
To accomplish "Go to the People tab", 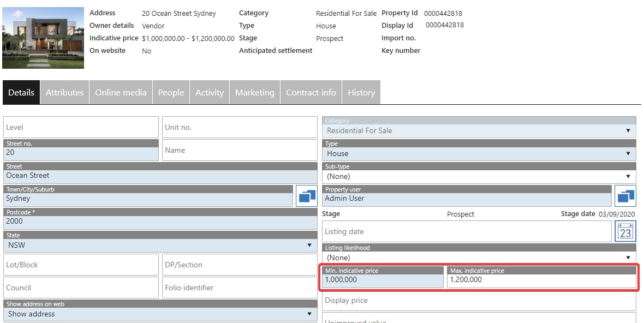I will [x=171, y=93].
